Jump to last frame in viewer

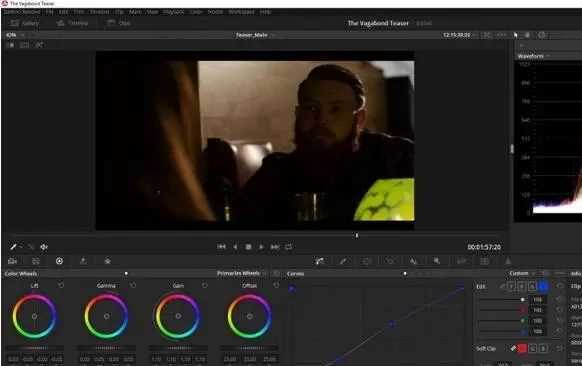pyautogui.click(x=275, y=247)
